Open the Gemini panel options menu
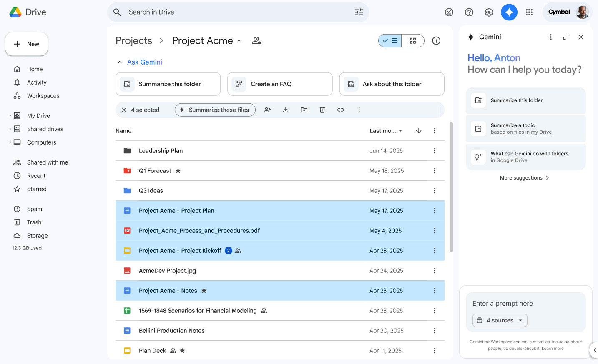 550,37
